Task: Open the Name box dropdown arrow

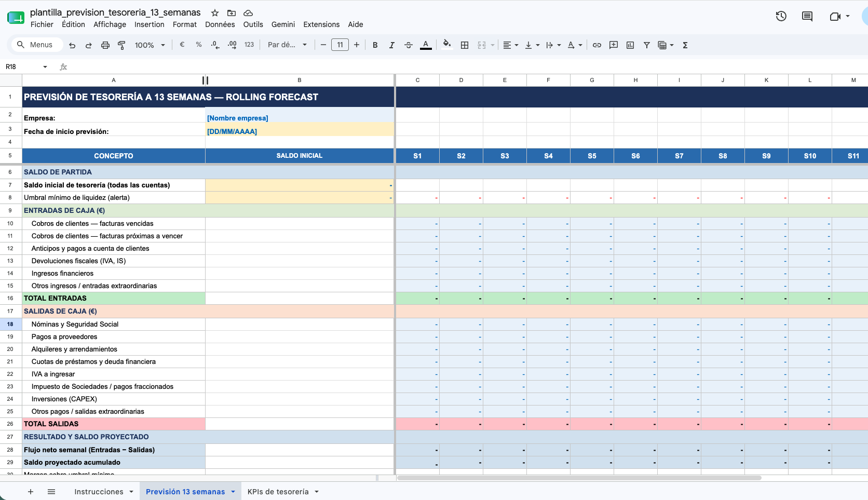Action: click(45, 67)
